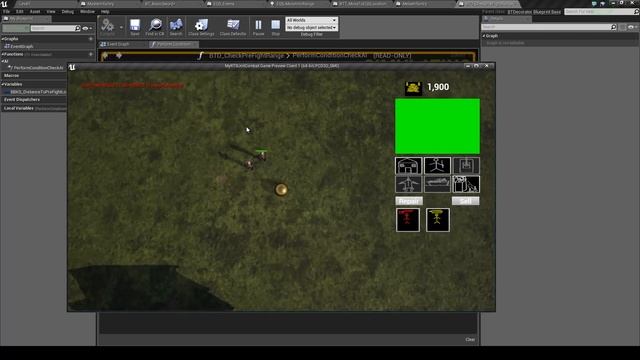Open Class Defaults from the toolbar
Image resolution: width=640 pixels, height=360 pixels.
(x=233, y=27)
